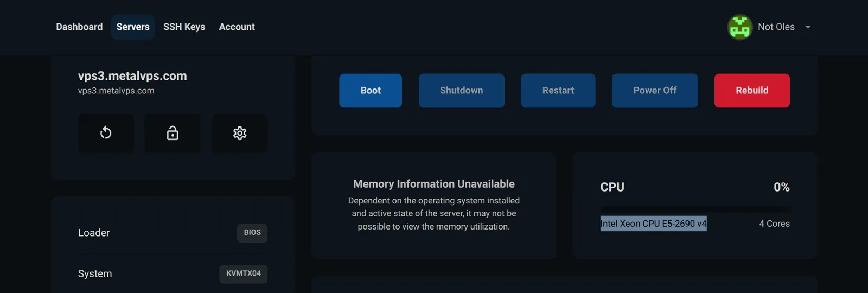The height and width of the screenshot is (293, 868).
Task: Click the bold vps3.metalvps.com server title
Action: [132, 76]
